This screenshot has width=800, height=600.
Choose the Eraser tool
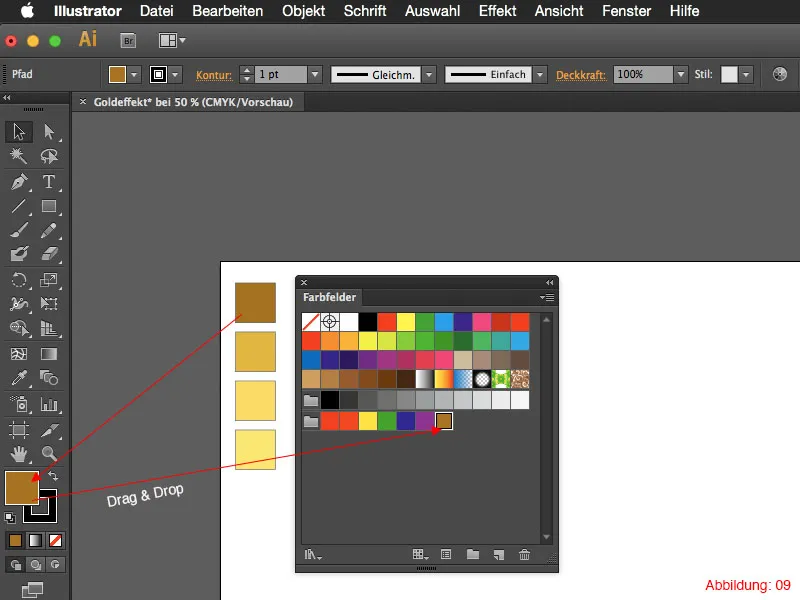[49, 254]
